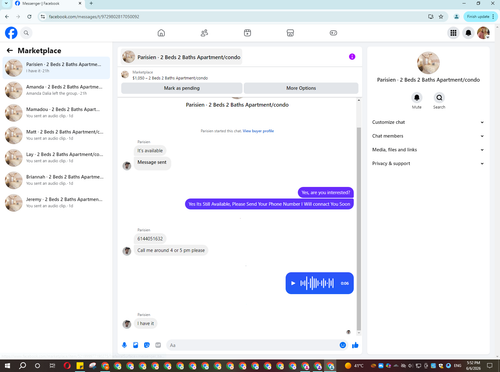Screen dimensions: 500x372
Task: Open the Friends icon in top navigation
Action: pyautogui.click(x=204, y=33)
